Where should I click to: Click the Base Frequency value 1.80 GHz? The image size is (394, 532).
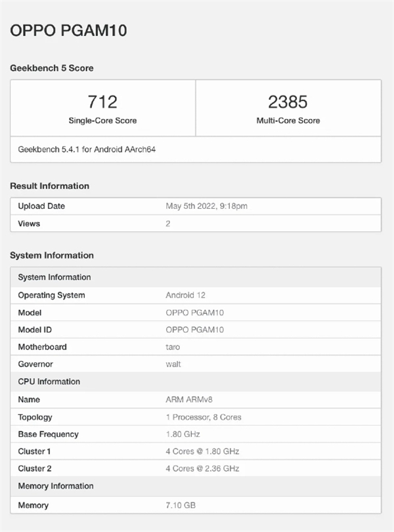coord(183,434)
